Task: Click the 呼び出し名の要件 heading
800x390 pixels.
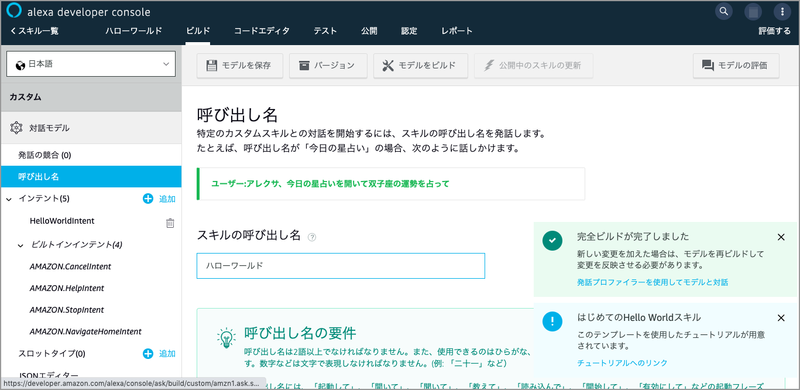Action: click(x=299, y=333)
